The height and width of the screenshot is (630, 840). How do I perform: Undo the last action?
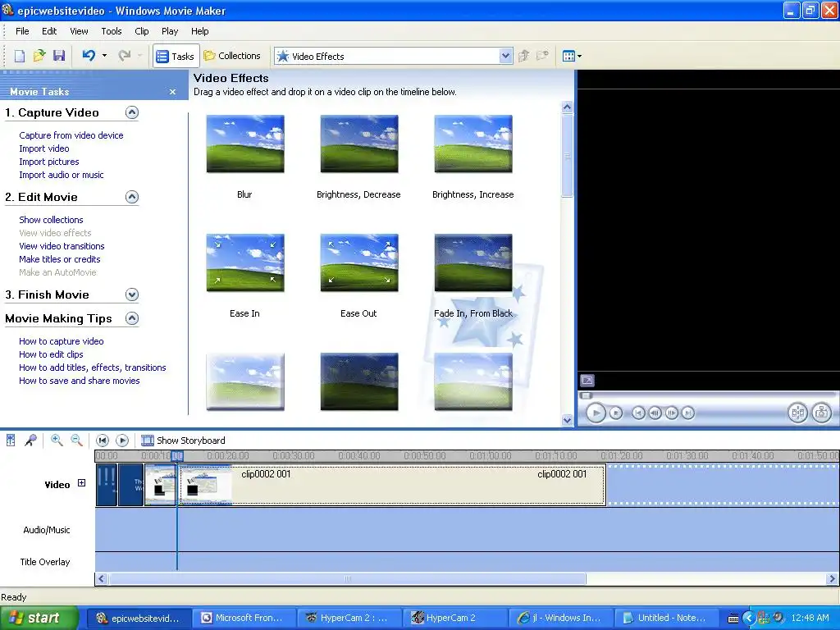[x=89, y=55]
